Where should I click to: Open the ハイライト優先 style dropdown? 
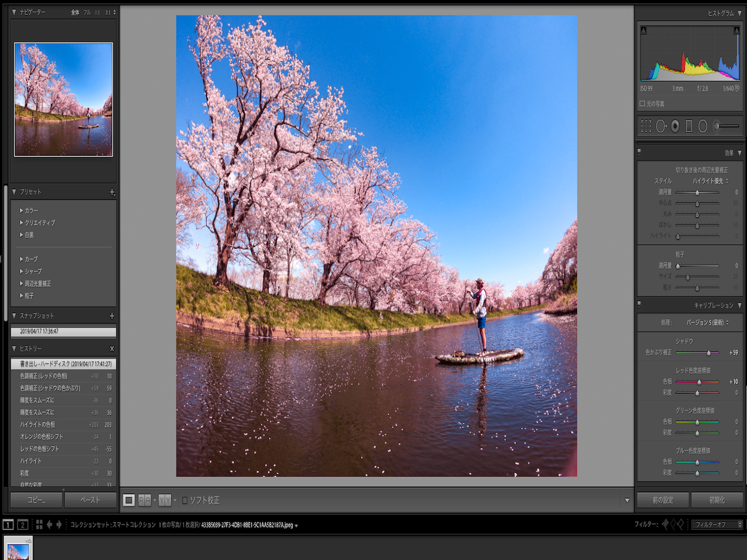[710, 180]
